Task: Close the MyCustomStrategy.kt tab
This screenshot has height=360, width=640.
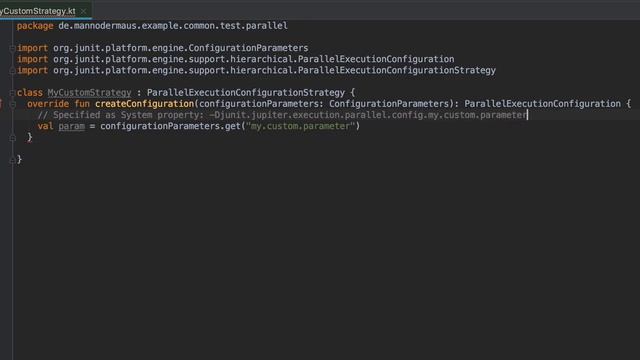Action: pyautogui.click(x=83, y=11)
